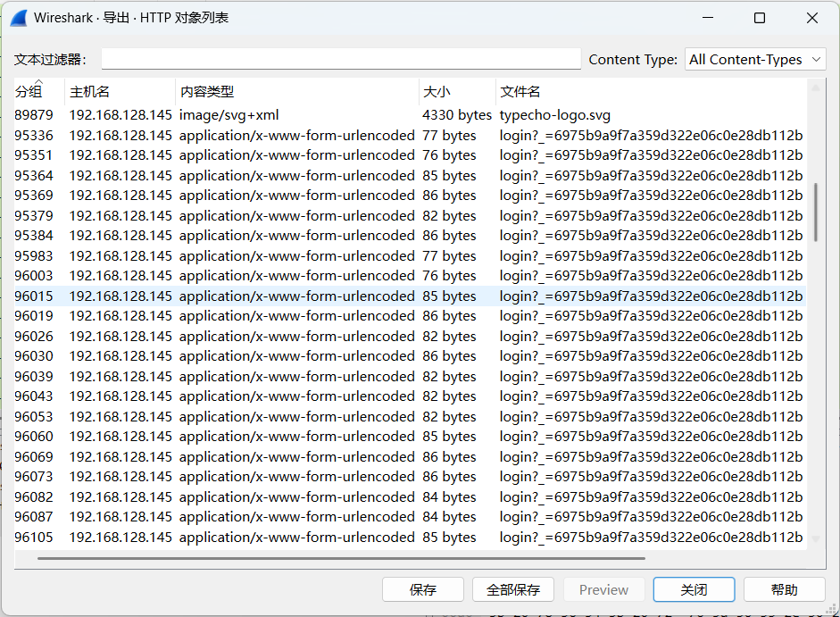Click the 文本过滤器 label

click(50, 60)
